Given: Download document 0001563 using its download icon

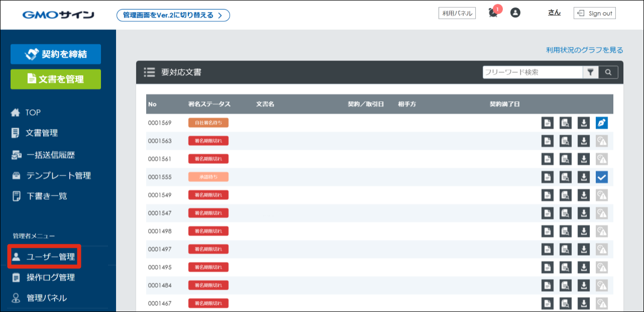Looking at the screenshot, I should 583,141.
